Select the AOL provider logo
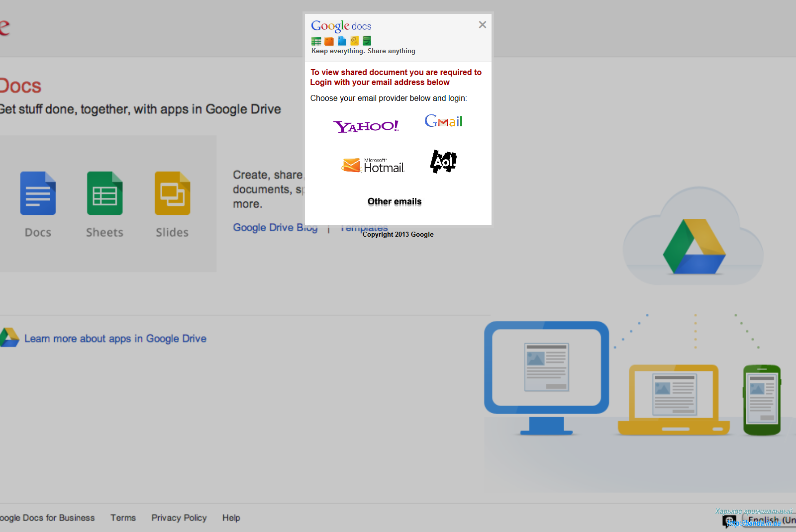 tap(443, 162)
